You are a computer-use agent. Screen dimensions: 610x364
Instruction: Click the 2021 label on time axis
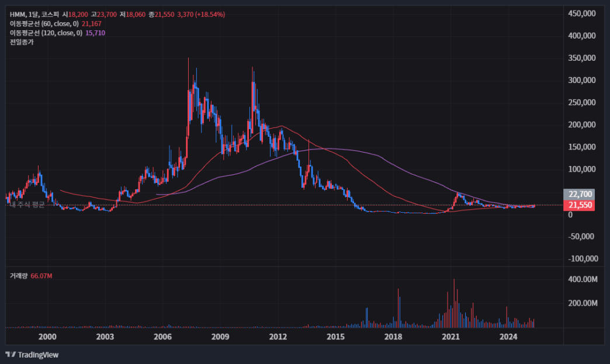(450, 337)
